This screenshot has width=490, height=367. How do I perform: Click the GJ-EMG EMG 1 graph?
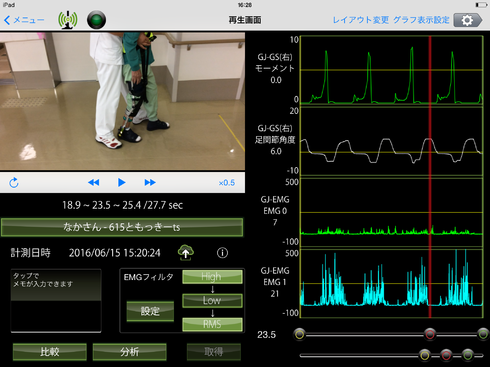coord(392,283)
